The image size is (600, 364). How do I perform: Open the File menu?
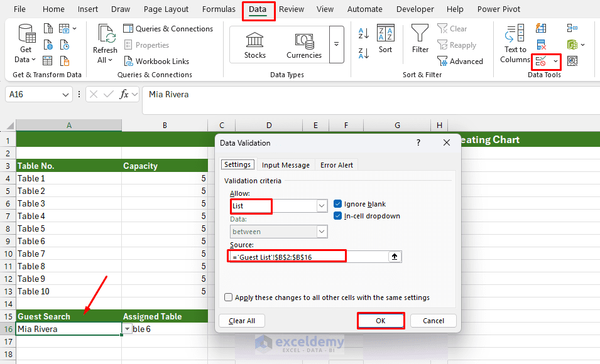coord(19,9)
